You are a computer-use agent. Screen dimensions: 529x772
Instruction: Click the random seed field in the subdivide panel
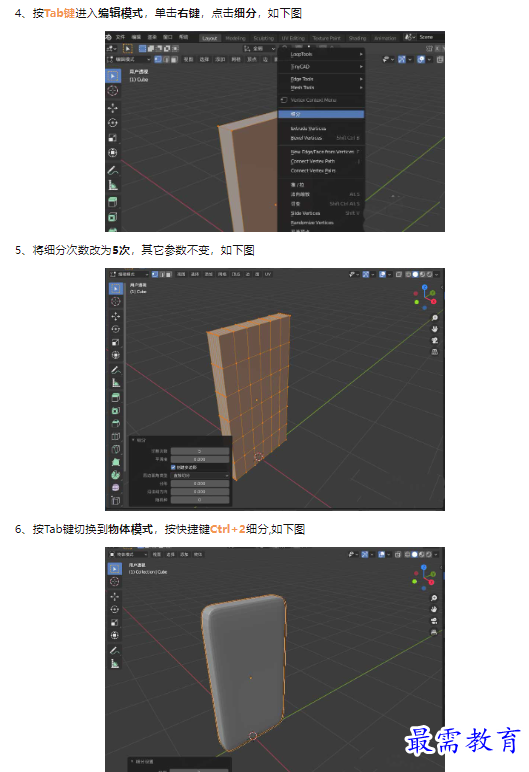(200, 500)
